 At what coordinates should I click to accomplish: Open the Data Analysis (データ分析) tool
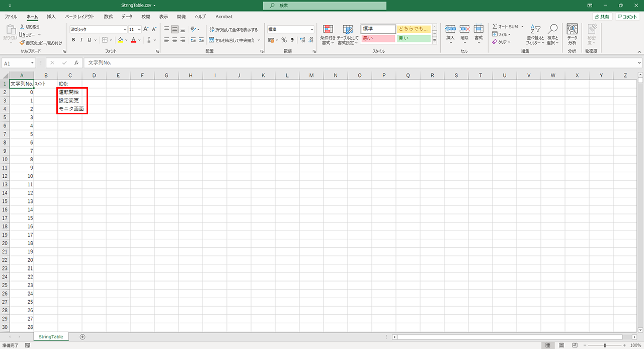pyautogui.click(x=572, y=34)
